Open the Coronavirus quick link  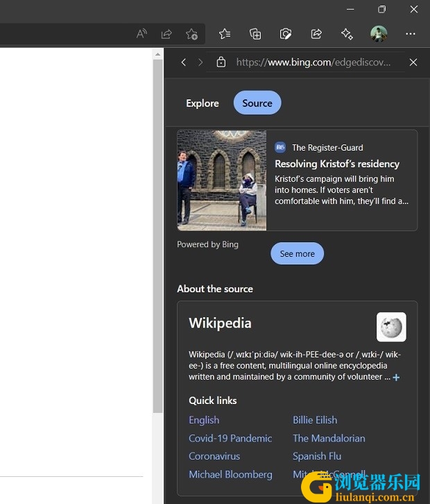pyautogui.click(x=214, y=456)
